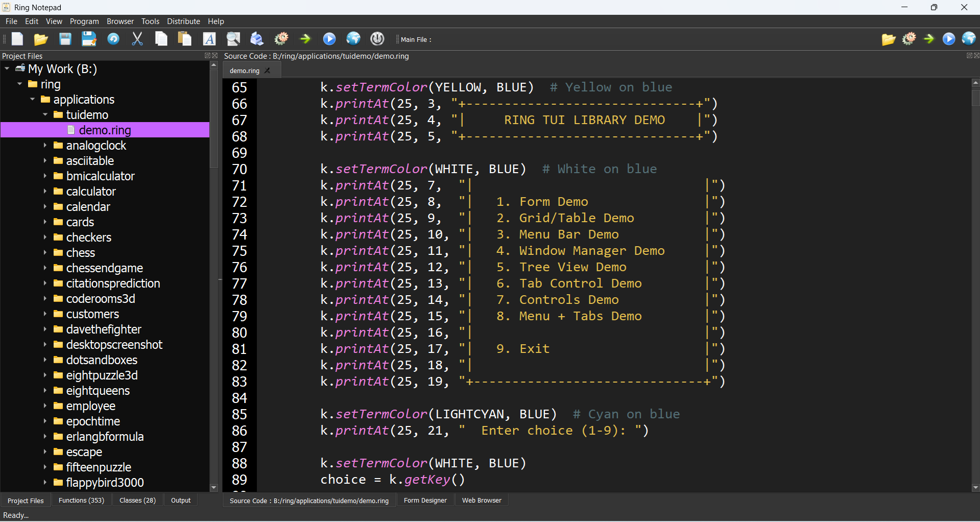
Task: Collapse the applications folder
Action: (33, 100)
